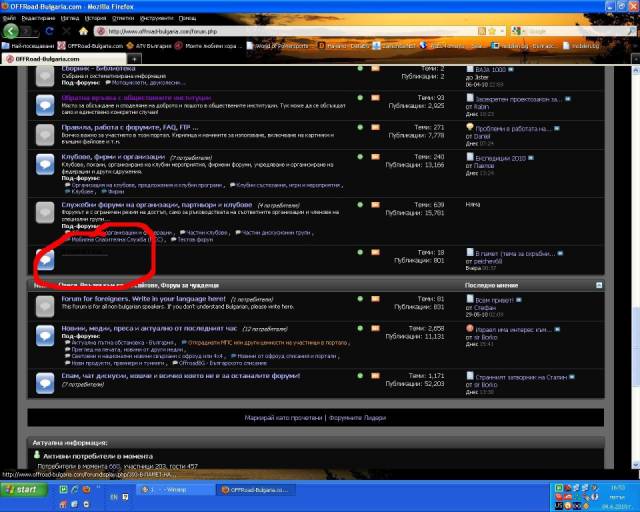Image resolution: width=640 pixels, height=512 pixels.
Task: Switch to the Winamp taskbar button
Action: point(176,489)
